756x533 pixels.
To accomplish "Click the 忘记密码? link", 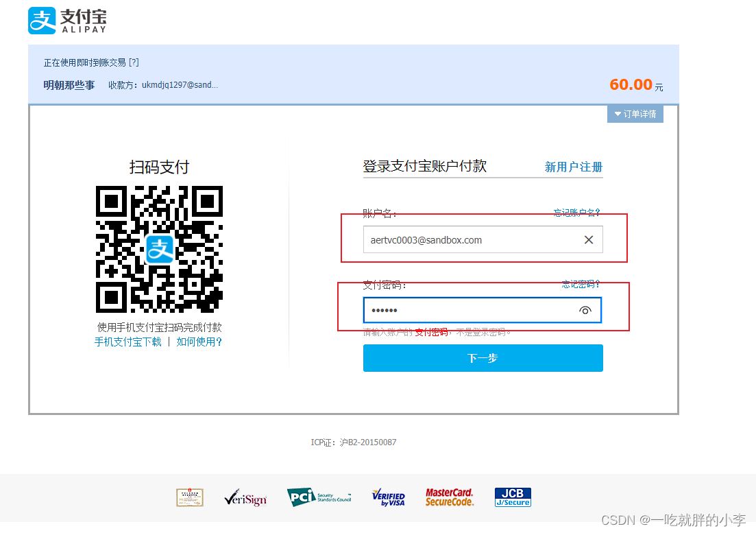I will pyautogui.click(x=581, y=284).
